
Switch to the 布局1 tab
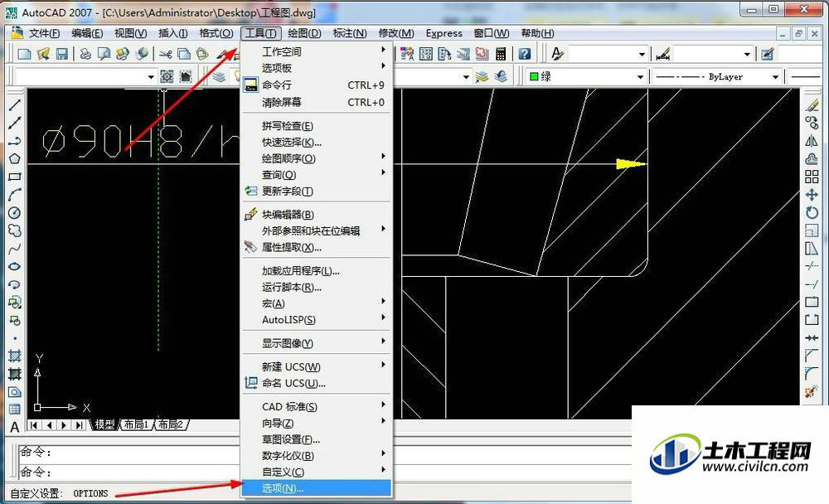point(136,424)
